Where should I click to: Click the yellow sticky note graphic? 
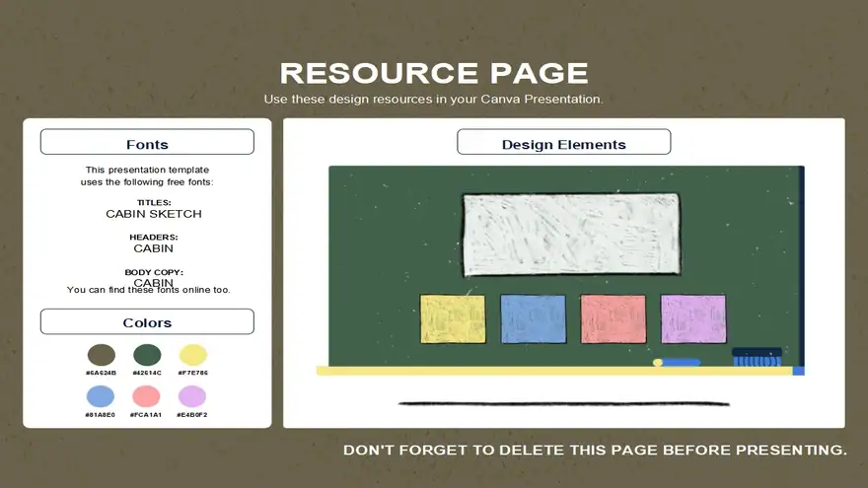(x=453, y=319)
